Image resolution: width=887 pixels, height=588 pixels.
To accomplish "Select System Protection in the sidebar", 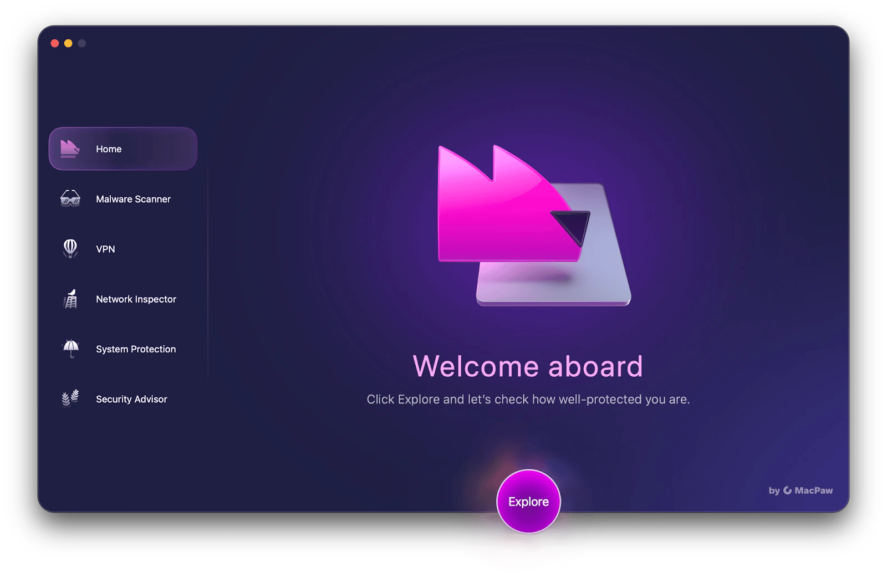I will (x=135, y=349).
